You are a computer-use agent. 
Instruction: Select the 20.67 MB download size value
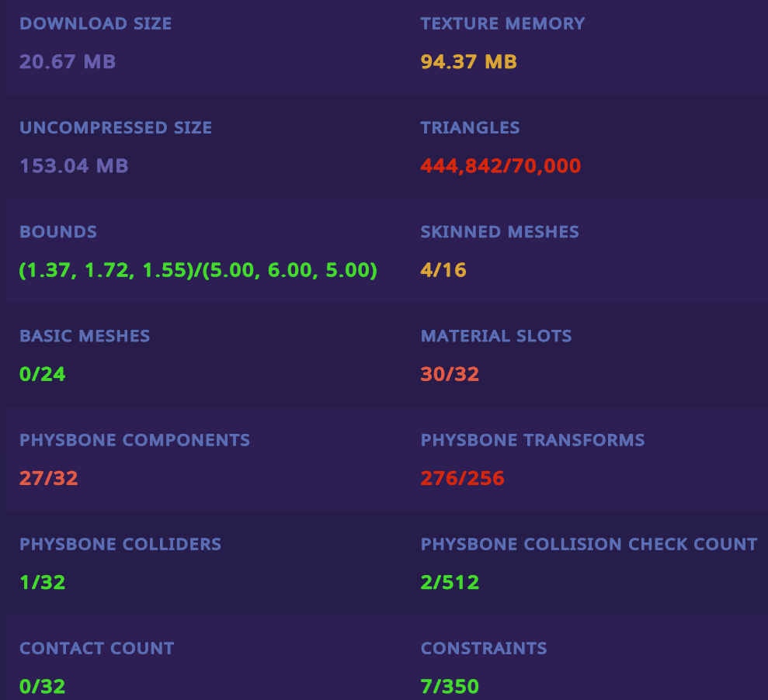[68, 61]
